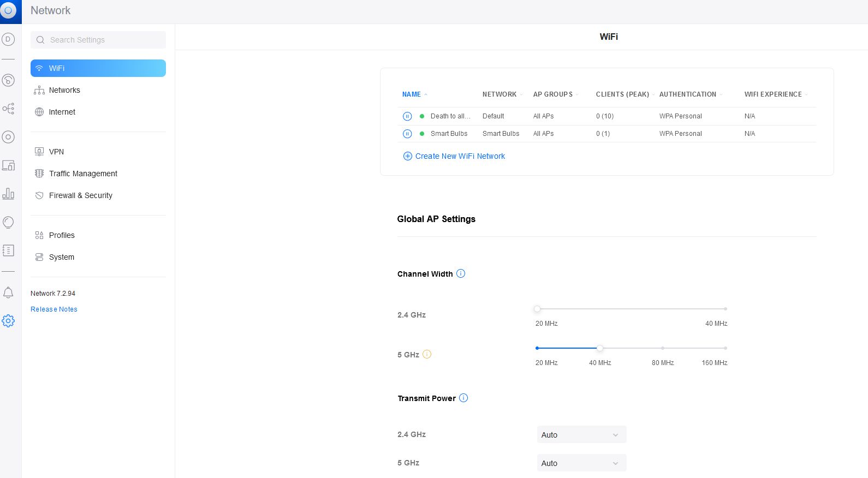Click the plus icon for Create New WiFi Network
This screenshot has width=868, height=478.
[407, 156]
